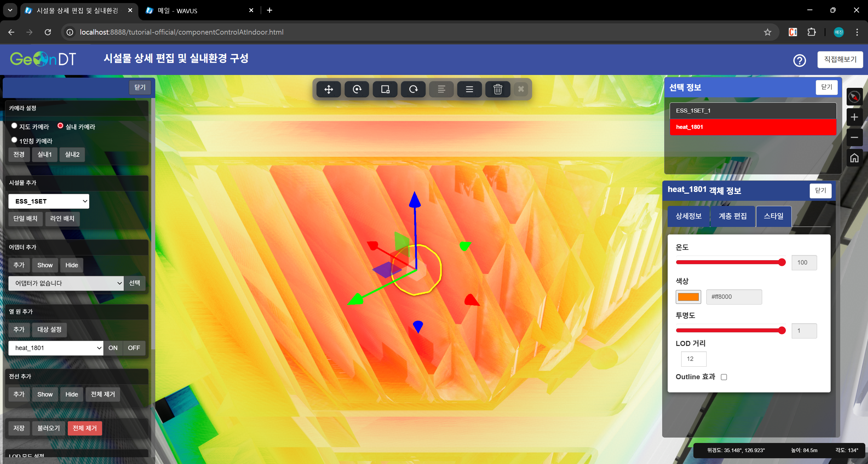Click the compass icon on map
The height and width of the screenshot is (464, 868).
[x=854, y=97]
